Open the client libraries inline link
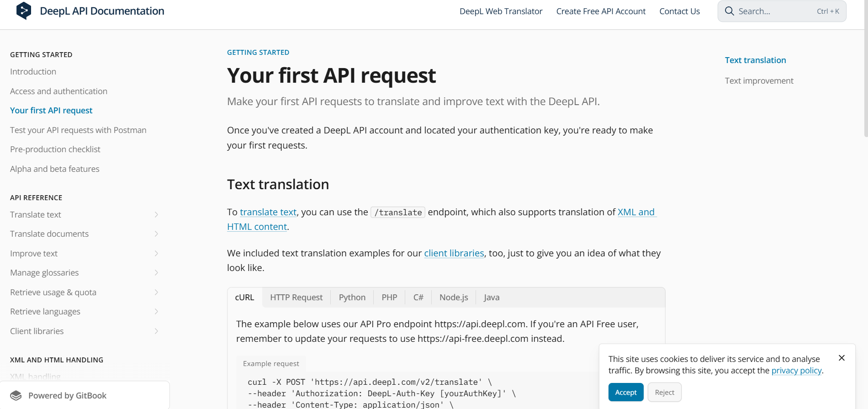 [454, 253]
